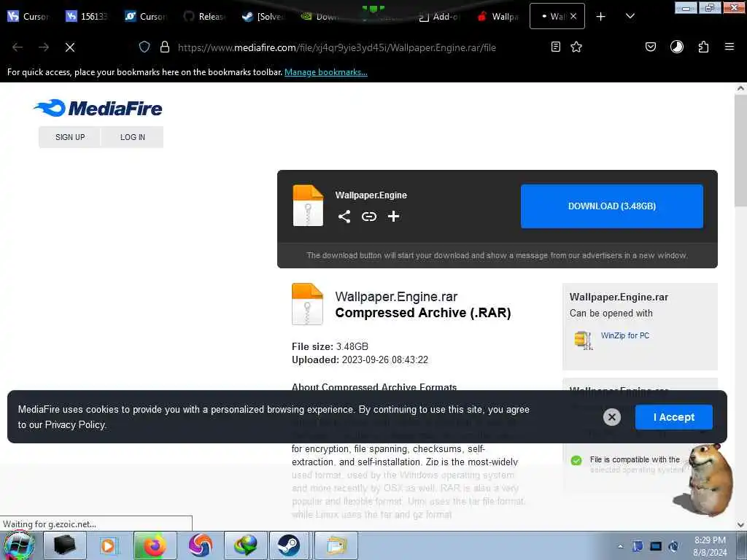Viewport: 747px width, 560px height.
Task: Switch to the 15613 tab
Action: click(x=87, y=17)
